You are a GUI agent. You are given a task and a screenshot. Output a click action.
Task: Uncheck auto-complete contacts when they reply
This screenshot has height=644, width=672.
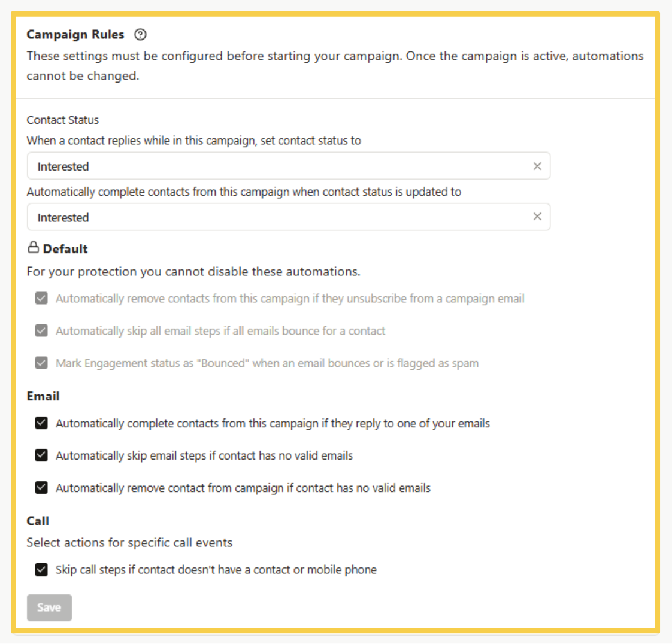[x=41, y=423]
